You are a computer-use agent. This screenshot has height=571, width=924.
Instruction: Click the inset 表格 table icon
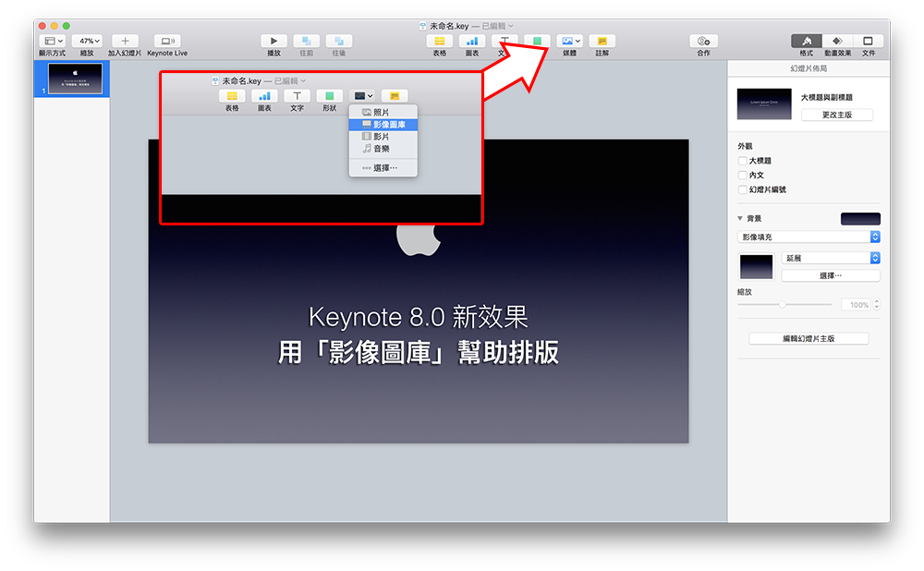(x=232, y=96)
